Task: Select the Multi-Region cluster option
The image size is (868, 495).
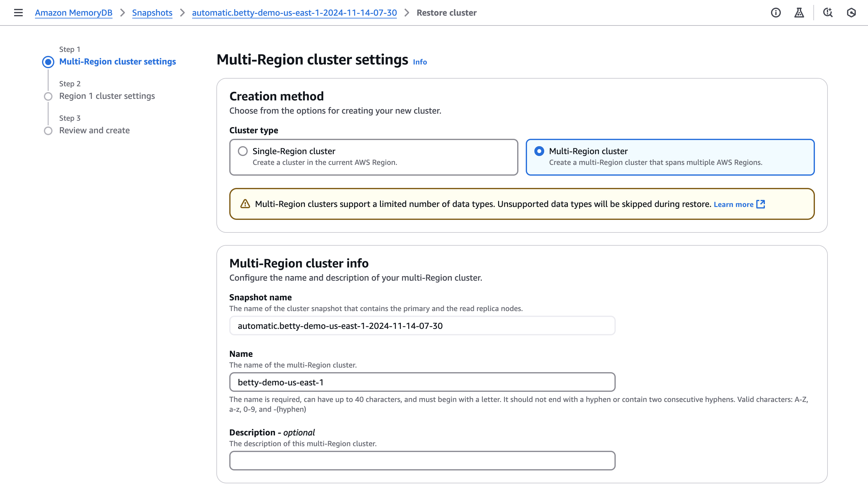Action: pyautogui.click(x=540, y=151)
